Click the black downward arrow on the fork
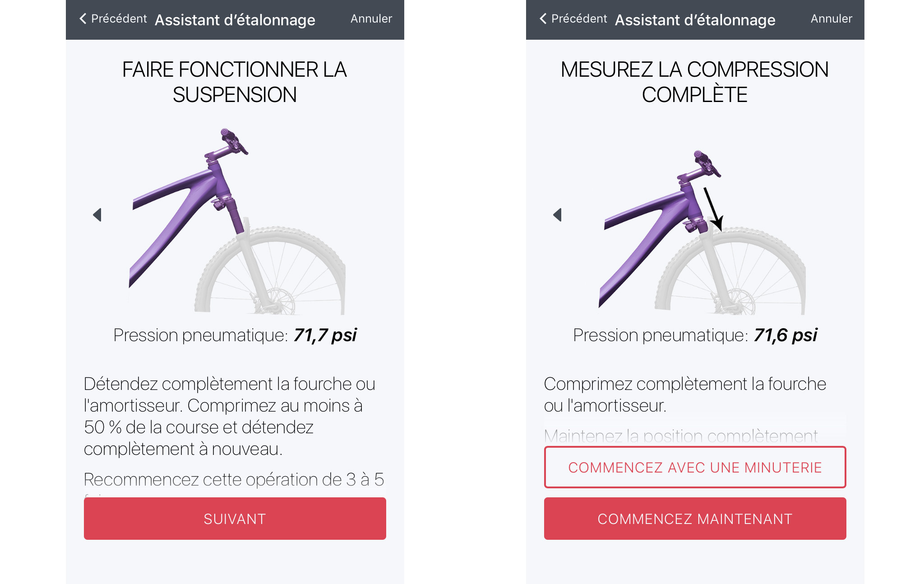 714,209
